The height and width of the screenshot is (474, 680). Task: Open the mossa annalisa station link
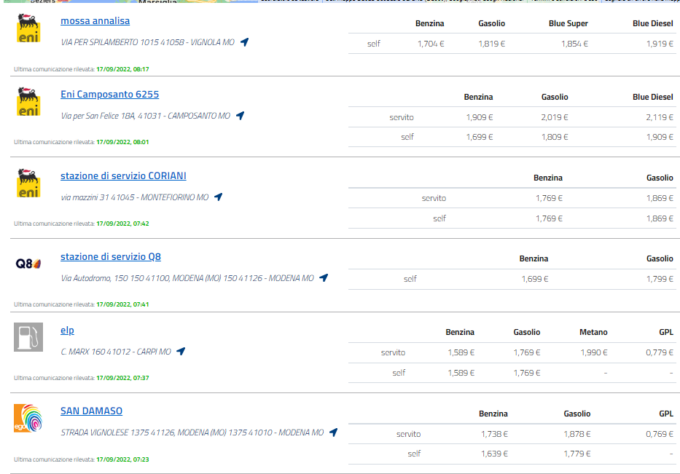(x=95, y=21)
